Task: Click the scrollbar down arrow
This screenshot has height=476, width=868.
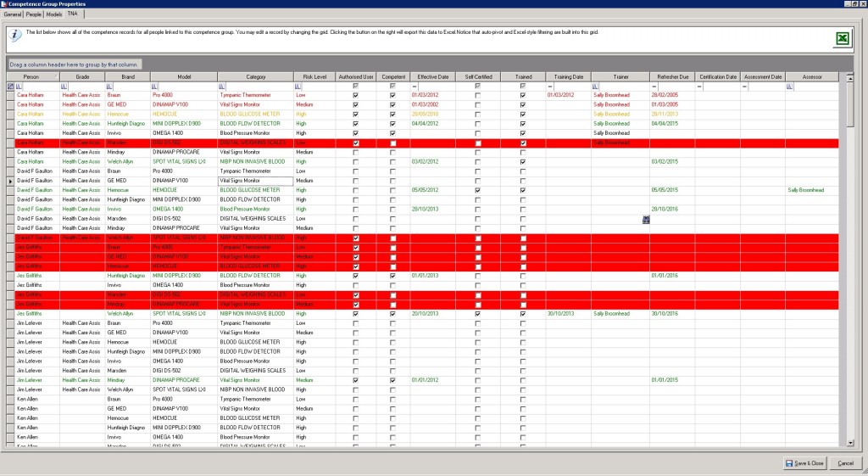Action: [x=850, y=443]
